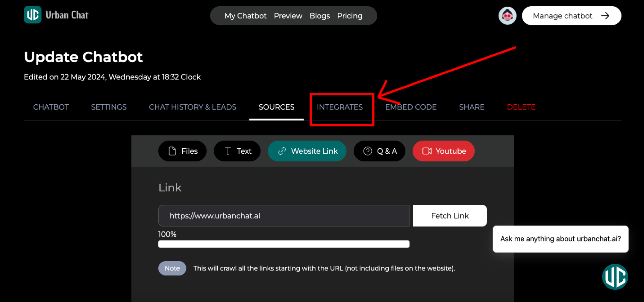Click the Urban Chat logo icon
The image size is (644, 302).
pos(33,15)
